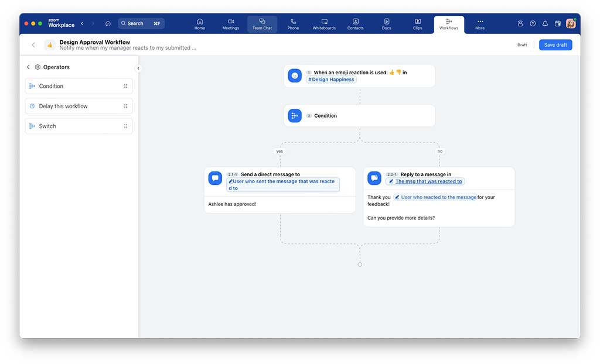Click the emoji reaction trigger icon
Viewport: 600px width, 364px height.
click(x=295, y=75)
